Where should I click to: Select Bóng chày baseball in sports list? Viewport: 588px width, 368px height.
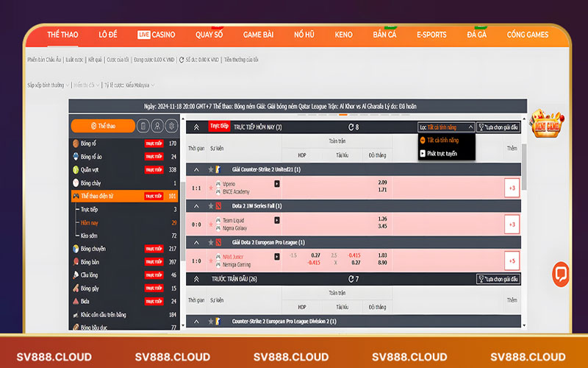pos(124,183)
